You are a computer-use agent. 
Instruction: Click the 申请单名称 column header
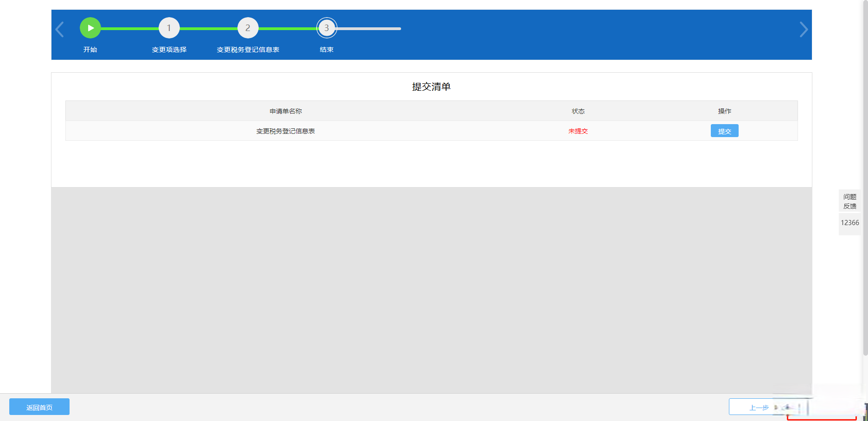[x=286, y=111]
